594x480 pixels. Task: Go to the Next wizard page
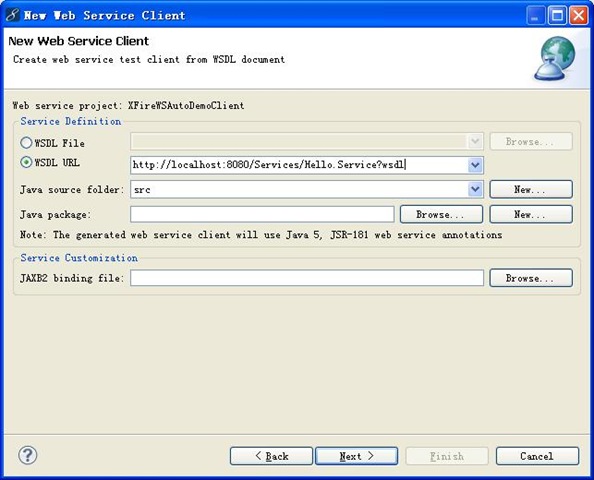click(356, 456)
